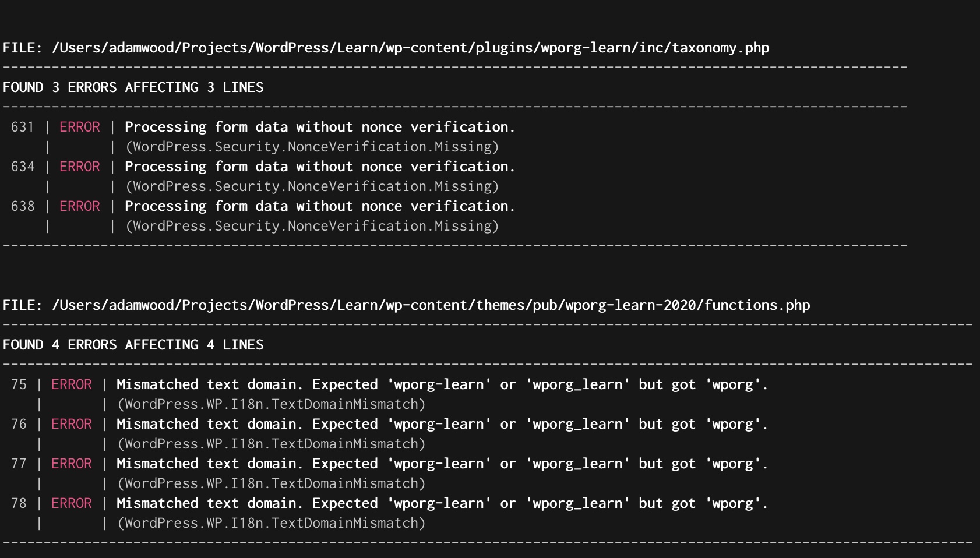Click line number 638
Screen dimensions: 980x558
(23, 206)
